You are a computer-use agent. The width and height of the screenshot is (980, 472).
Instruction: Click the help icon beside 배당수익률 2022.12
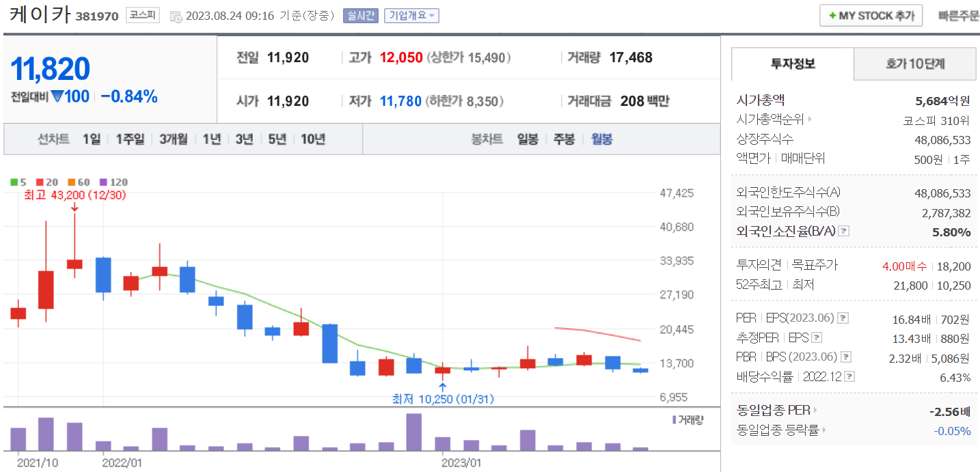pos(849,376)
